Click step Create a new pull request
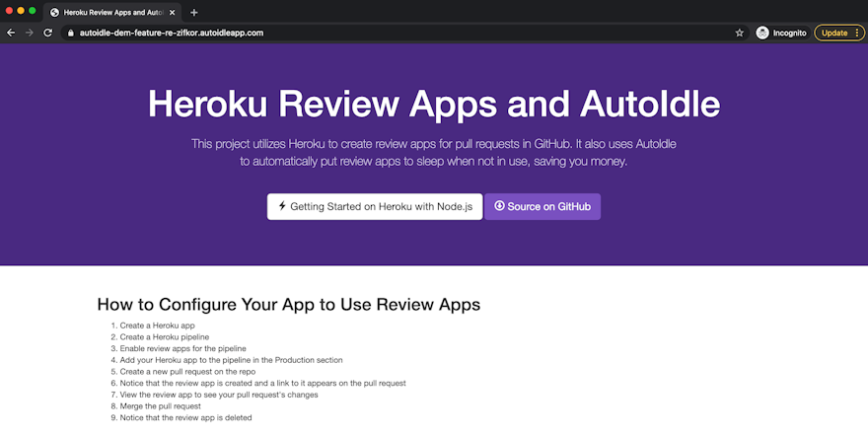The image size is (868, 436). tap(187, 372)
